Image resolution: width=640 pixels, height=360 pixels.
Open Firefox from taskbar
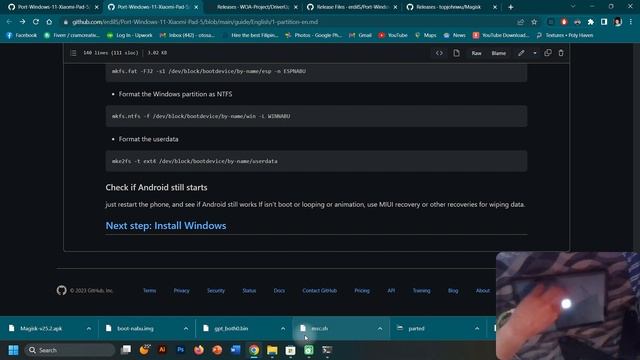199,350
